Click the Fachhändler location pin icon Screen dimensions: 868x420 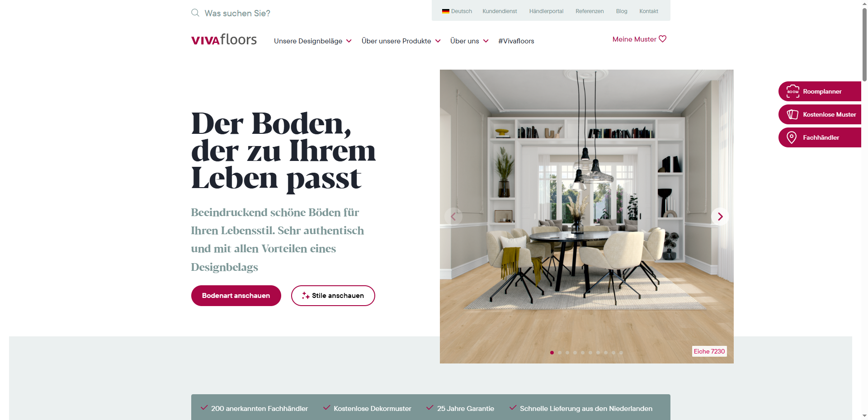coord(792,137)
